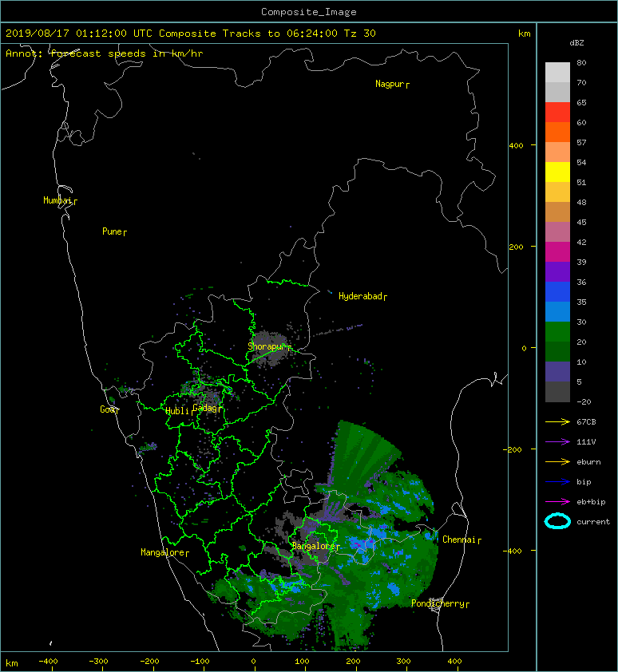Click the Shorapur radar gray echo cluster
The height and width of the screenshot is (672, 618).
[x=270, y=348]
